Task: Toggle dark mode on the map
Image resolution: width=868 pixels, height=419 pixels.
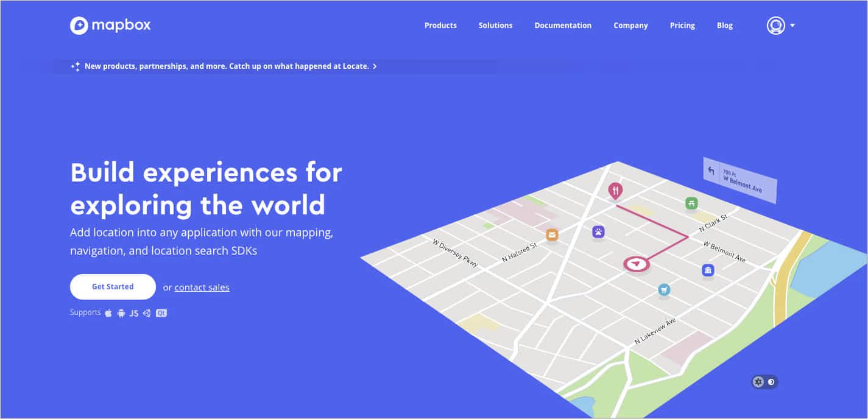Action: [772, 382]
